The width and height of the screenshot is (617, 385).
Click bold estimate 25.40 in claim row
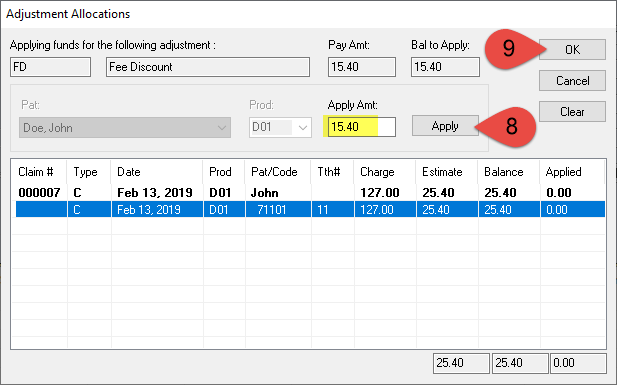coord(438,193)
